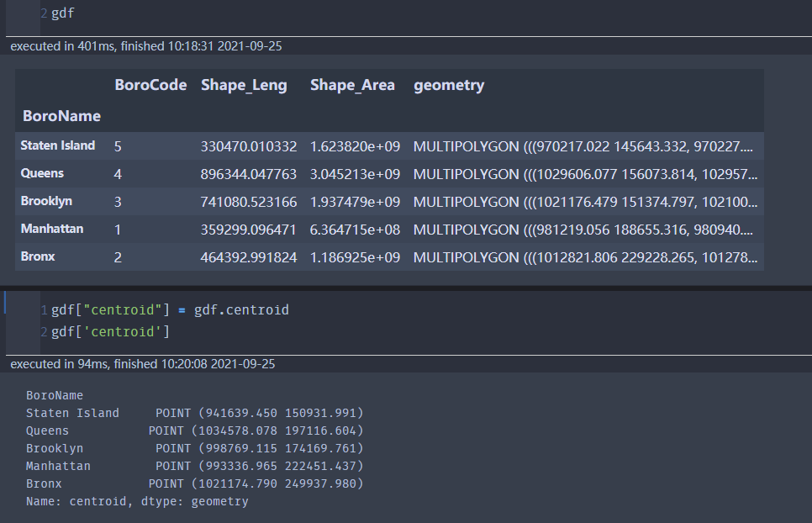Select the Shape_Leng column header
This screenshot has width=812, height=523.
[244, 85]
